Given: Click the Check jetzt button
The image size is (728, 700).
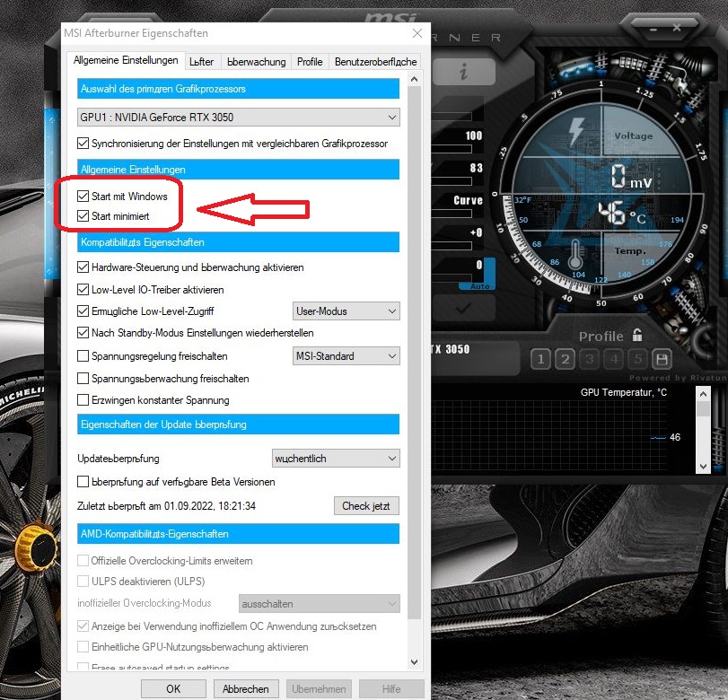Looking at the screenshot, I should click(x=366, y=506).
